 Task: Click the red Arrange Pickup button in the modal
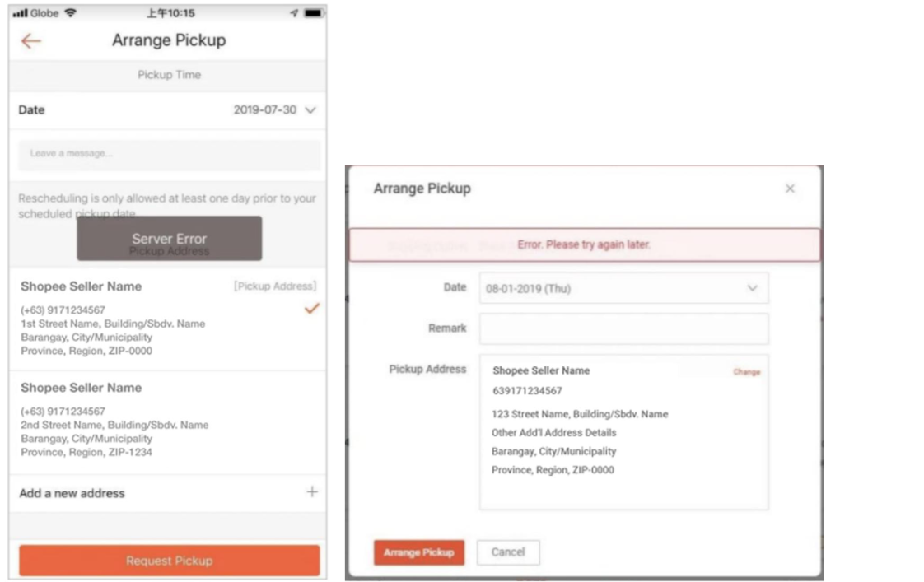click(x=419, y=552)
